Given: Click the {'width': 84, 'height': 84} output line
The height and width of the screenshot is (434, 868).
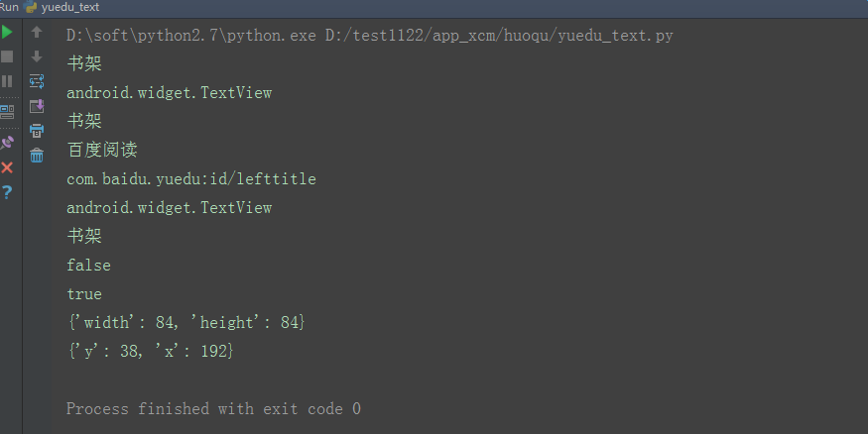Looking at the screenshot, I should coord(186,323).
